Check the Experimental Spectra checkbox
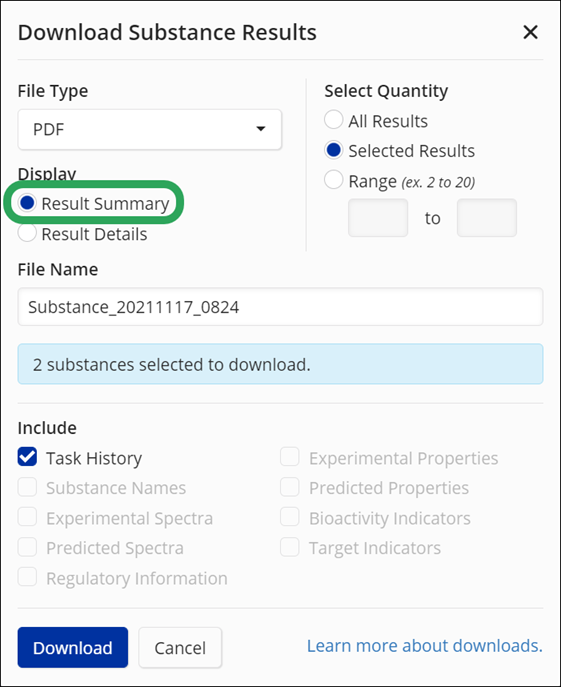Image resolution: width=561 pixels, height=687 pixels. (27, 517)
